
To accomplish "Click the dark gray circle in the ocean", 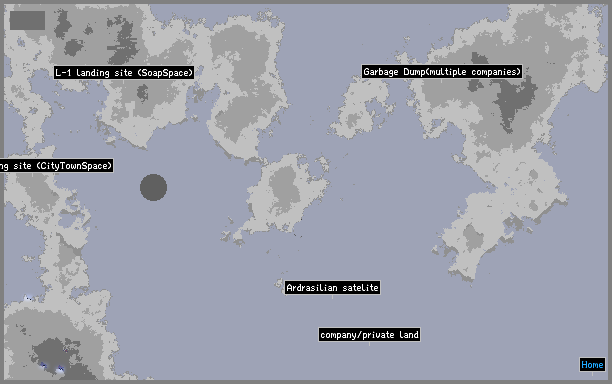I will click(x=153, y=187).
